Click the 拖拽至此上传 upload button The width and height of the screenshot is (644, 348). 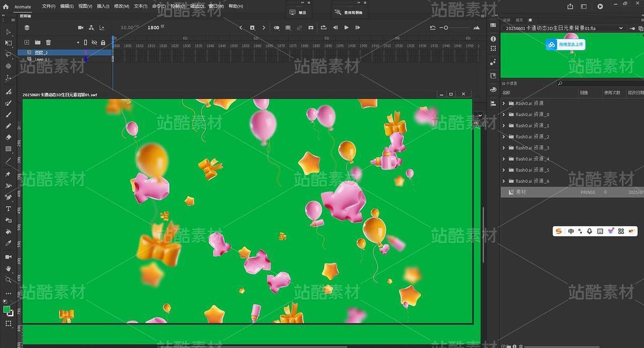pos(565,45)
